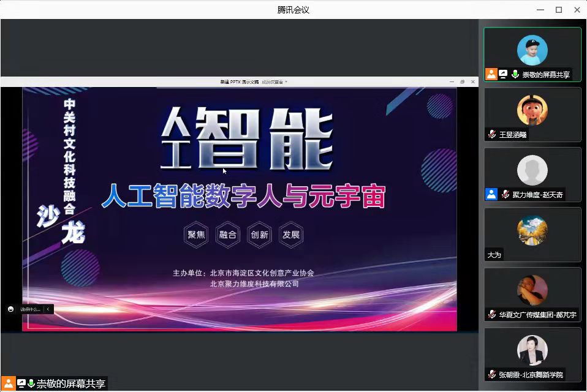Select 崇敬 participant avatar with cap
This screenshot has width=587, height=392.
[x=532, y=50]
